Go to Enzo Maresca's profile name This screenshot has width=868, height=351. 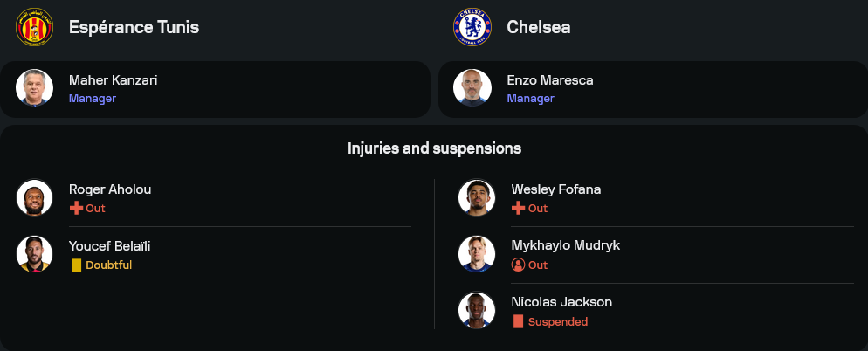click(x=549, y=80)
